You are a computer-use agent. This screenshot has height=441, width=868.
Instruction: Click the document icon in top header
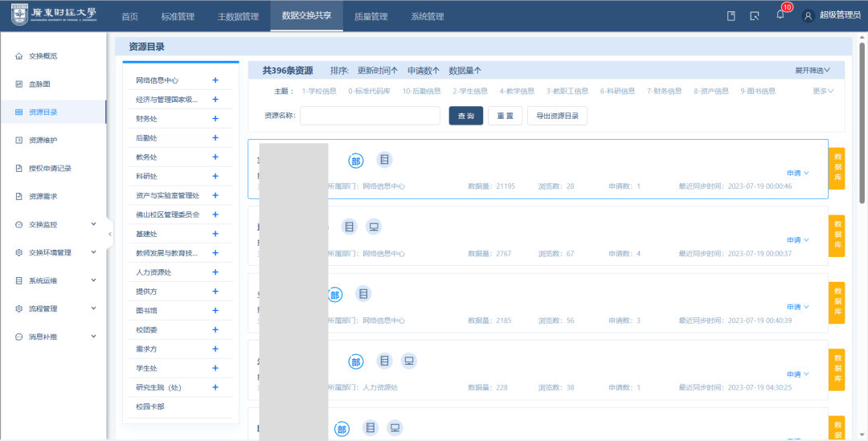pyautogui.click(x=731, y=16)
